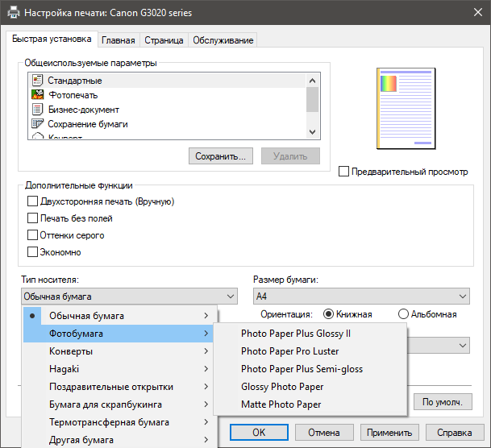Image resolution: width=491 pixels, height=448 pixels.
Task: Click the Business Document preset icon
Action: [x=37, y=110]
